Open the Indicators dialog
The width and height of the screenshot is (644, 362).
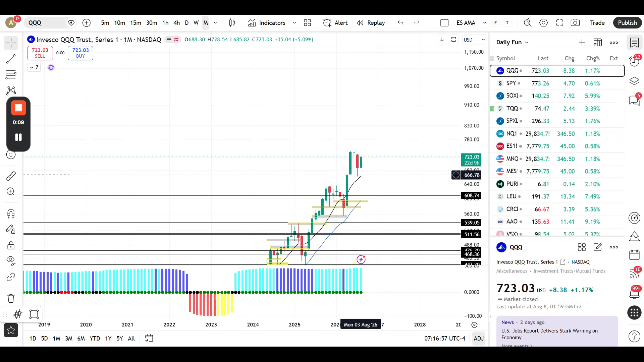267,23
